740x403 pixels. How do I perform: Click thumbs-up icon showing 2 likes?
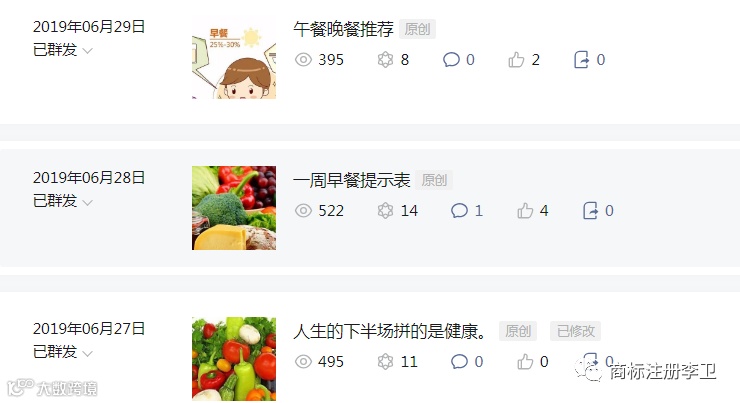(x=516, y=60)
